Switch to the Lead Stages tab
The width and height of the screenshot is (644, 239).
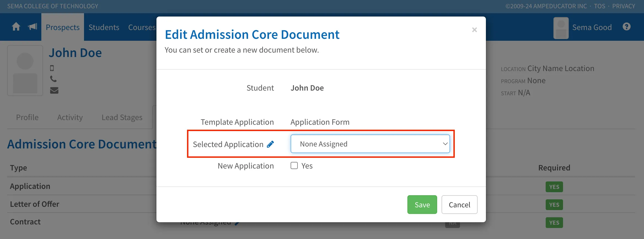122,117
